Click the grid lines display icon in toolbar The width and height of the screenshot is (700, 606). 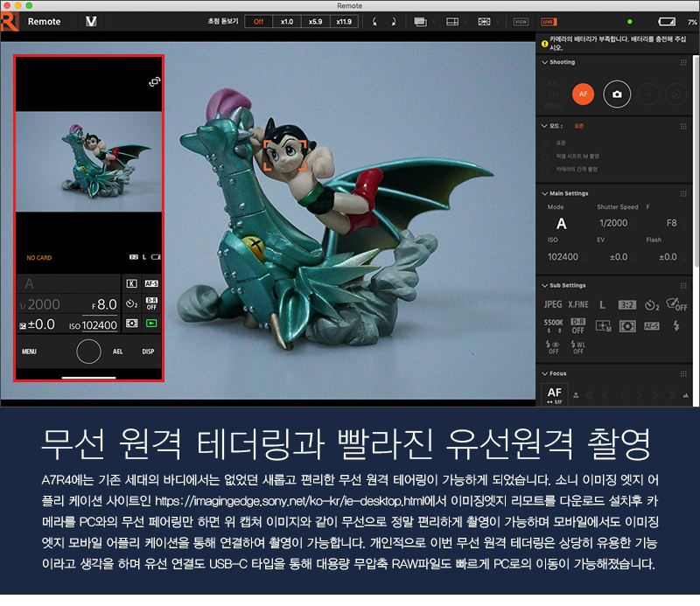(484, 21)
